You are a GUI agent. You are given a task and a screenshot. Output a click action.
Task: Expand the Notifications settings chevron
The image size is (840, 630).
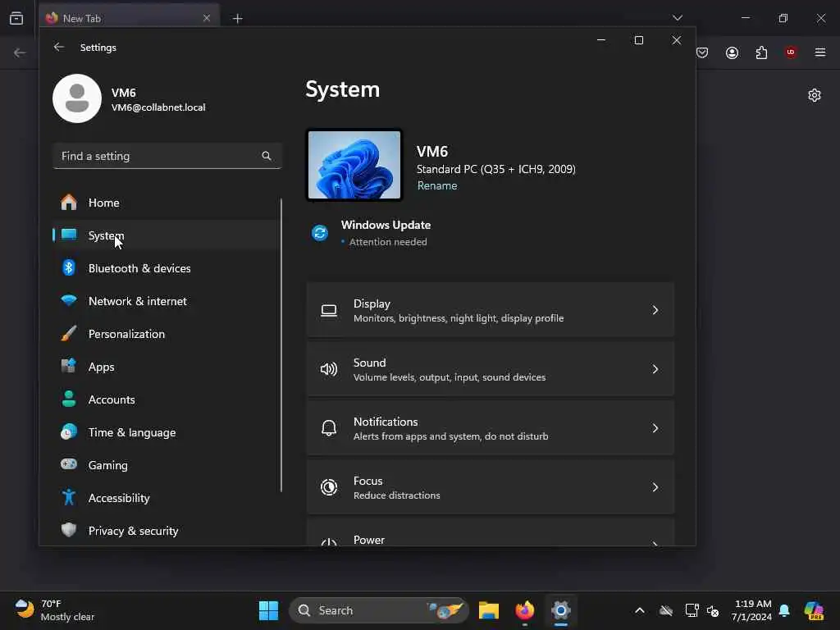(655, 428)
